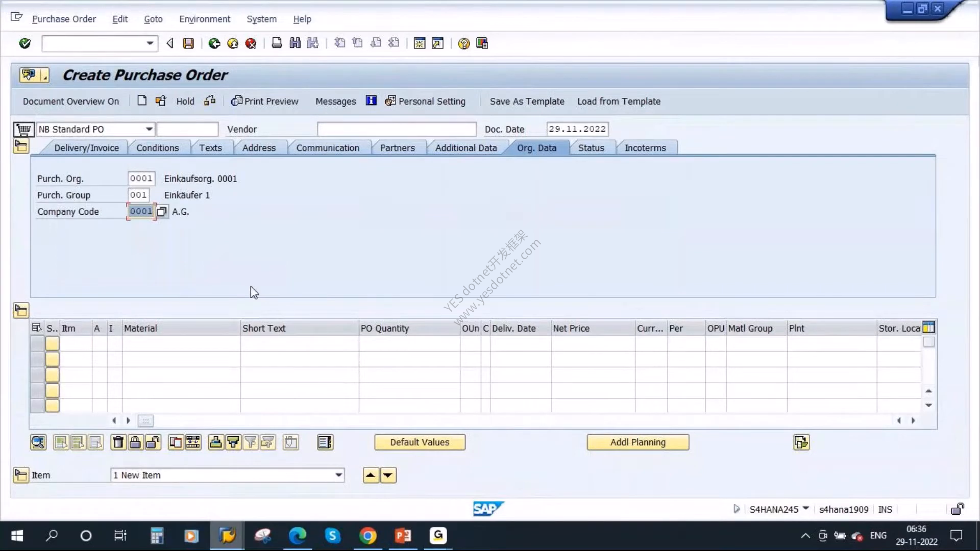The image size is (980, 551).
Task: Click the green Enter checkmark icon
Action: tap(24, 43)
